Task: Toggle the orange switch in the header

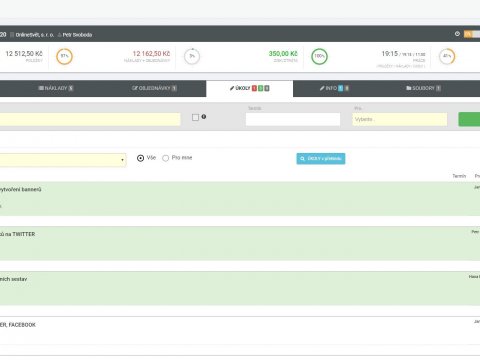Action: [472, 34]
